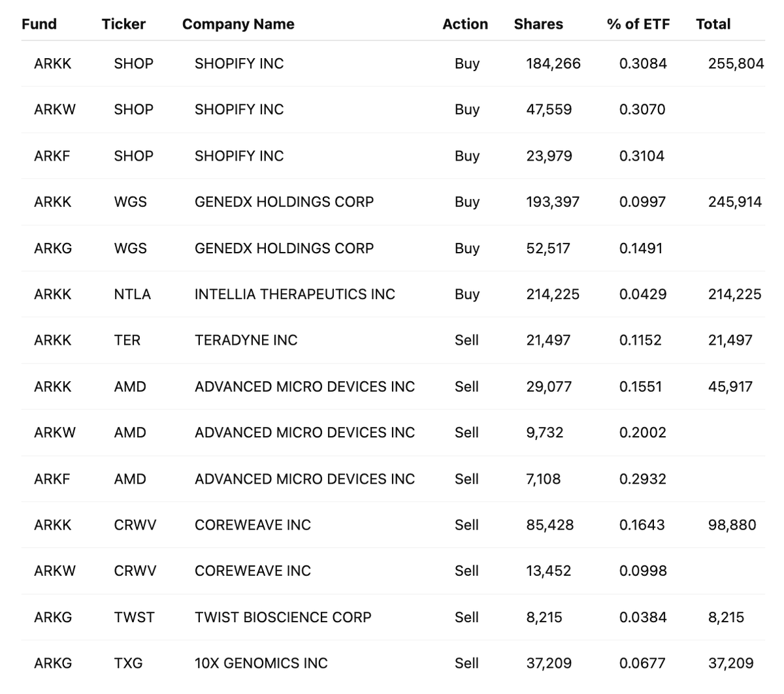Select the total value 255,804
784x694 pixels.
coord(736,63)
